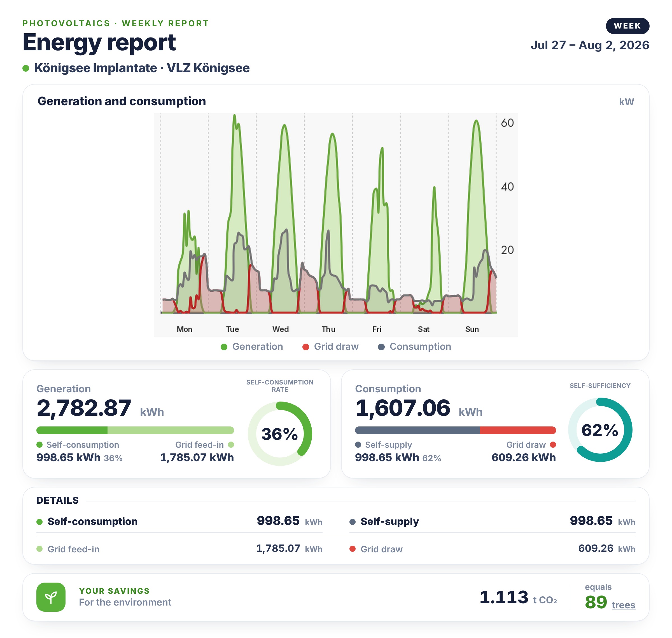The width and height of the screenshot is (672, 638).
Task: Click the 36% self-consumption rate donut
Action: coord(280,434)
